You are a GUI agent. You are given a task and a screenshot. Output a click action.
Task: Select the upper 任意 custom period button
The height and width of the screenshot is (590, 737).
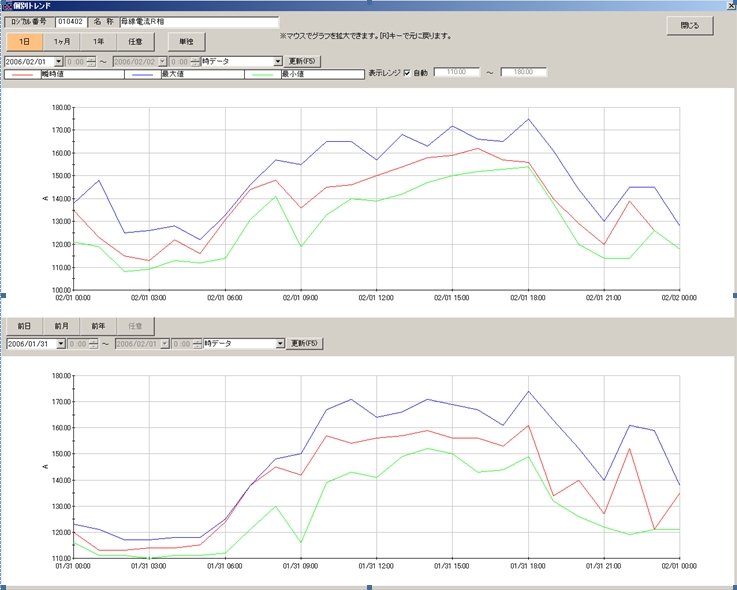tap(135, 41)
